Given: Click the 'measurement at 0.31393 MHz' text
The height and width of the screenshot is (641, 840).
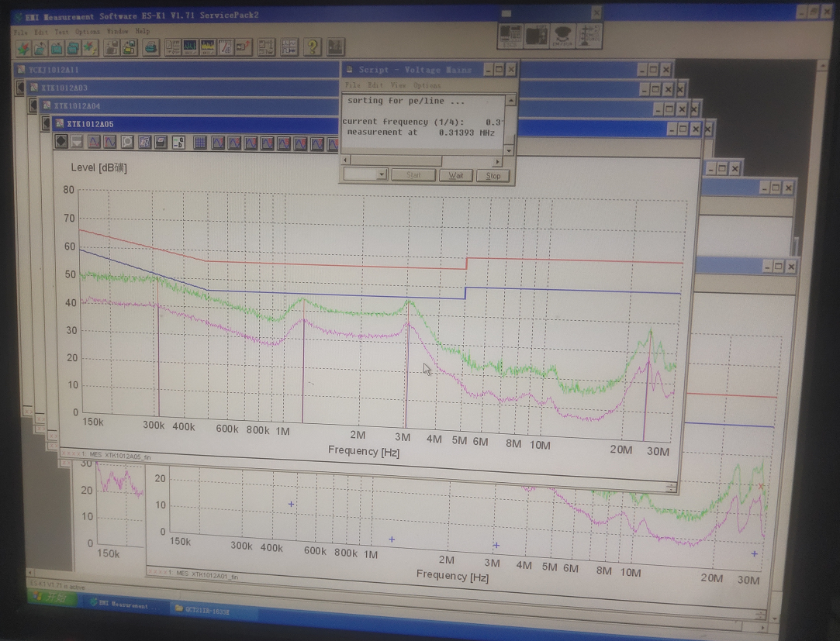Looking at the screenshot, I should [x=421, y=133].
